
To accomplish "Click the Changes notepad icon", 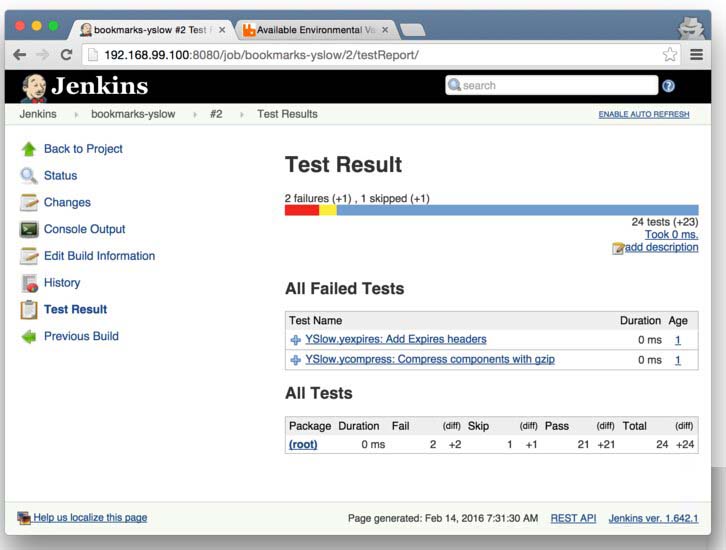I will click(29, 202).
